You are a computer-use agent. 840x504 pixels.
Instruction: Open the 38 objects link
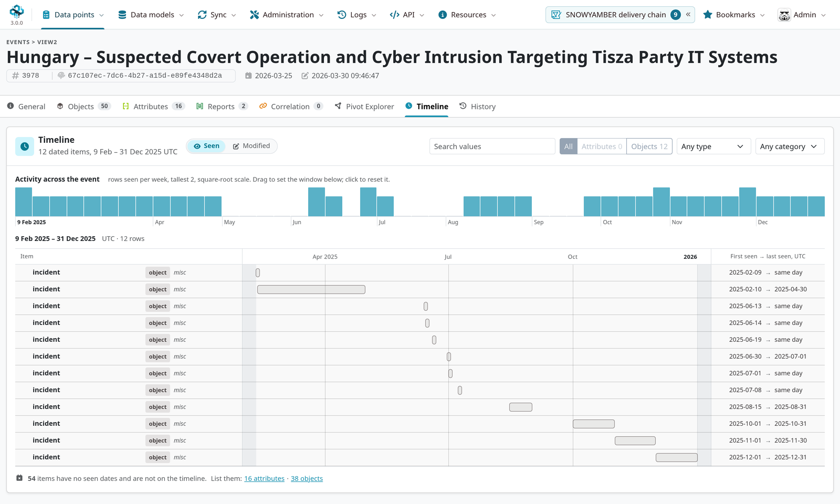click(307, 479)
